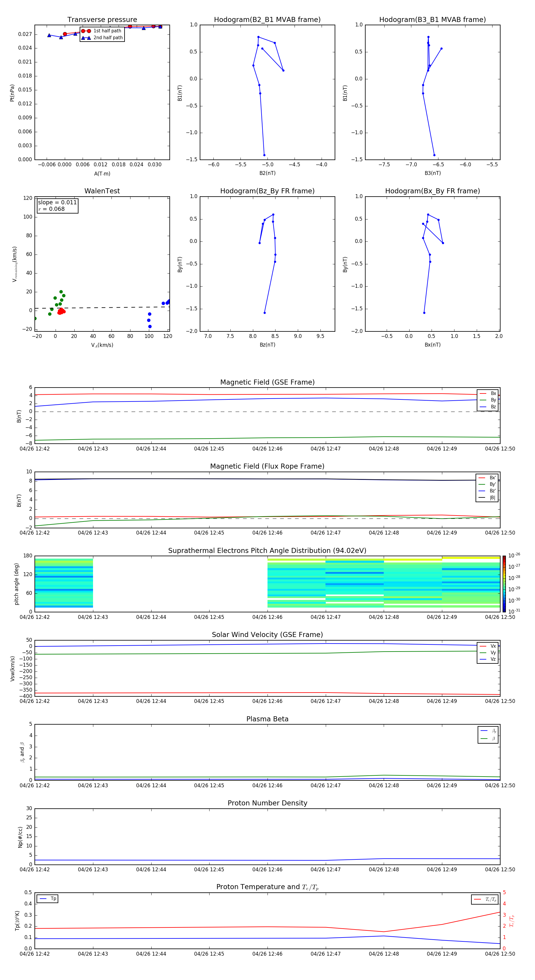This screenshot has width=535, height=980.
Task: Select the "Tp" legend entry
Action: (48, 899)
